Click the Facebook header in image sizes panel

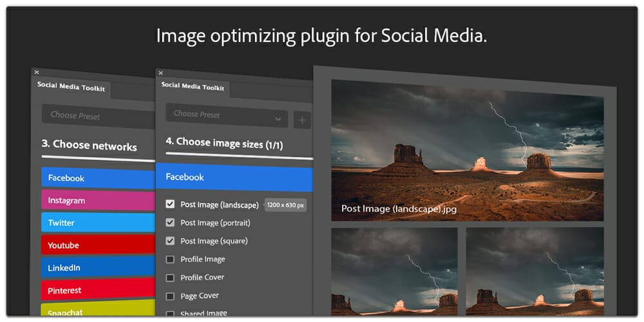pos(234,178)
